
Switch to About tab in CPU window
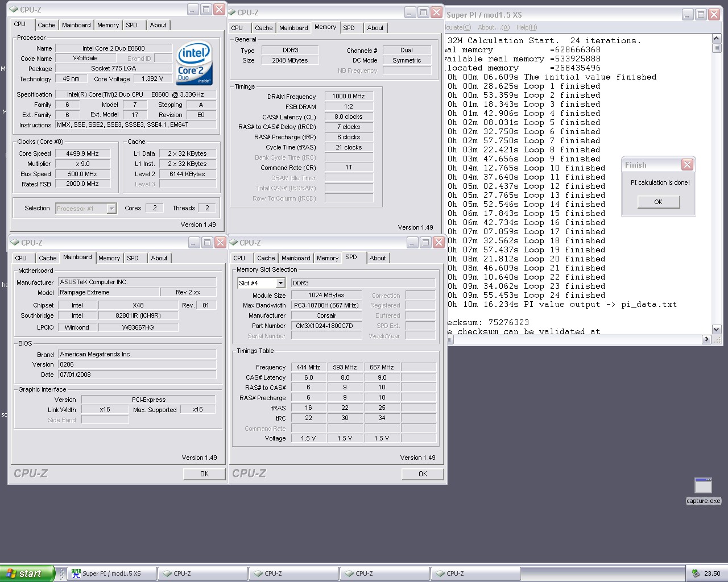tap(158, 25)
